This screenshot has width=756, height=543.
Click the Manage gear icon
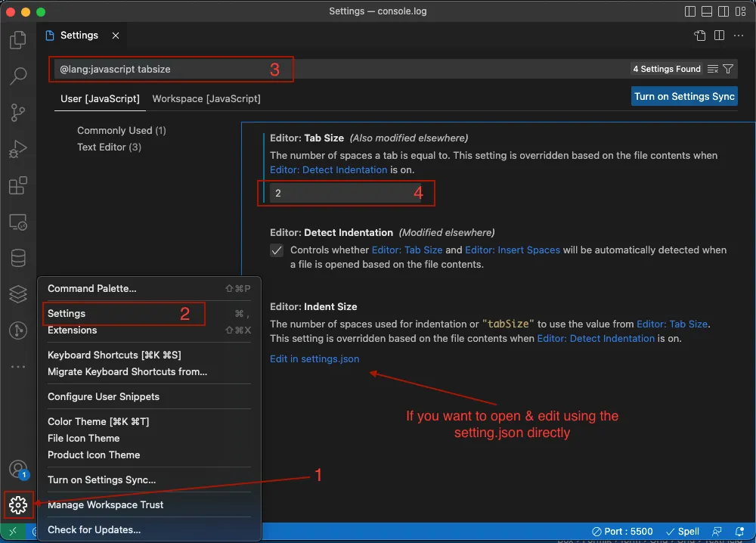click(x=18, y=505)
